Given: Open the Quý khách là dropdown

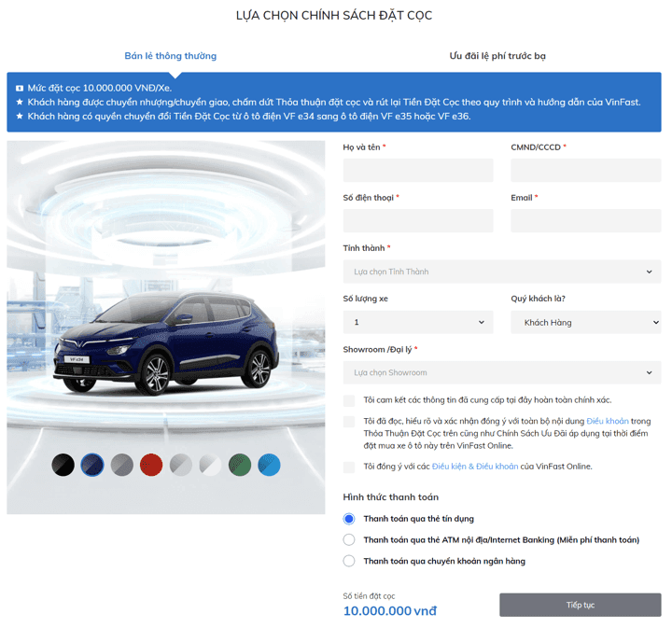Looking at the screenshot, I should (585, 322).
